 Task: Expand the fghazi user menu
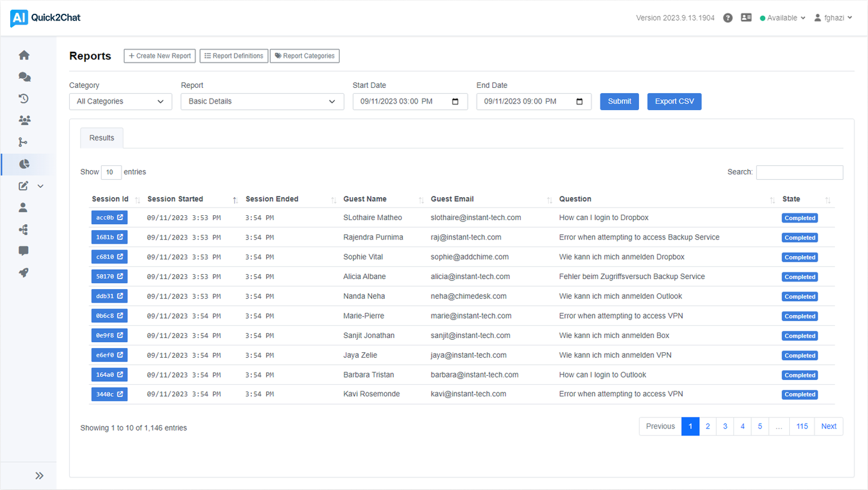833,18
